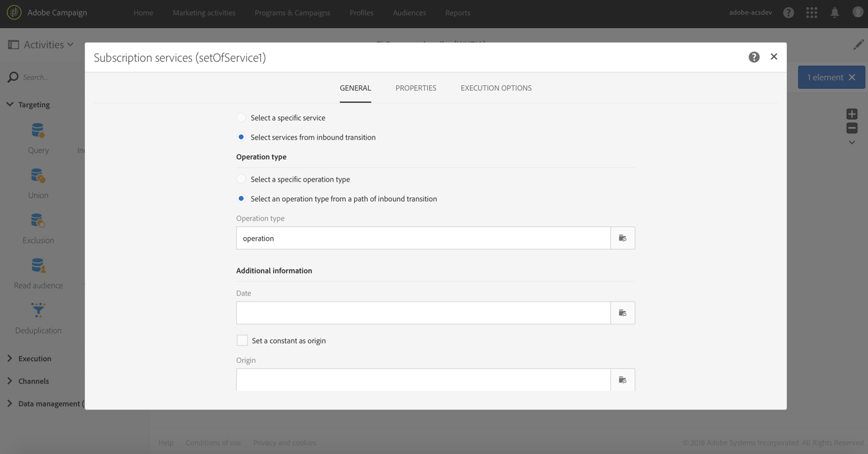Image resolution: width=868 pixels, height=454 pixels.
Task: Click the Date field picker icon
Action: coord(622,313)
